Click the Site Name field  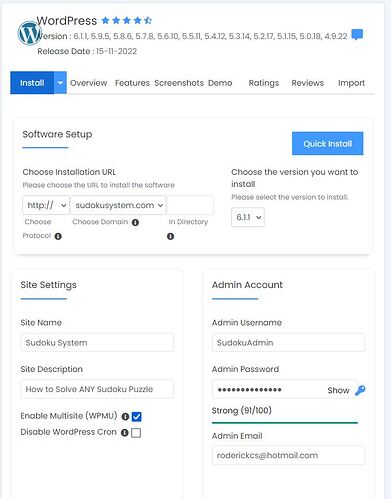point(97,343)
